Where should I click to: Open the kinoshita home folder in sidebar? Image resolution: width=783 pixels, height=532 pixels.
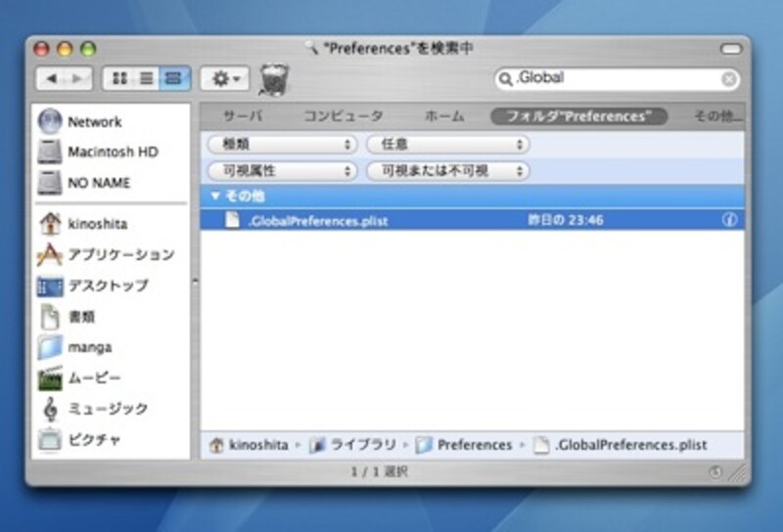[x=50, y=224]
